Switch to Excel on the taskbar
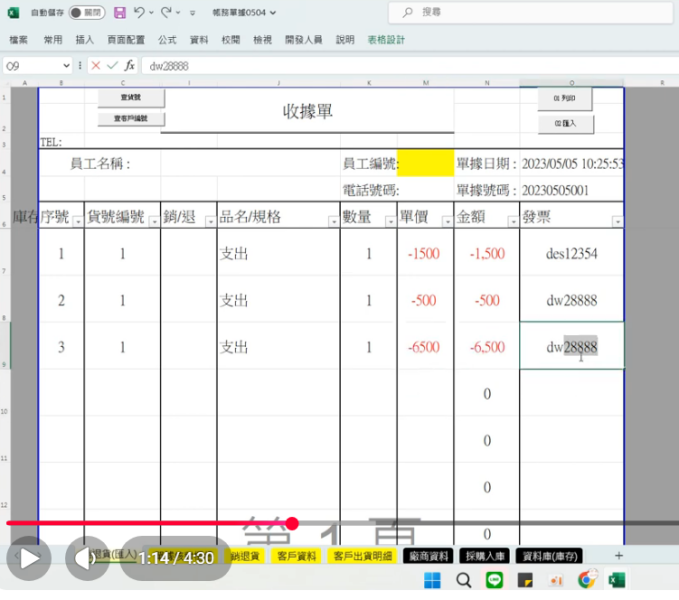Image resolution: width=679 pixels, height=600 pixels. coord(617,580)
